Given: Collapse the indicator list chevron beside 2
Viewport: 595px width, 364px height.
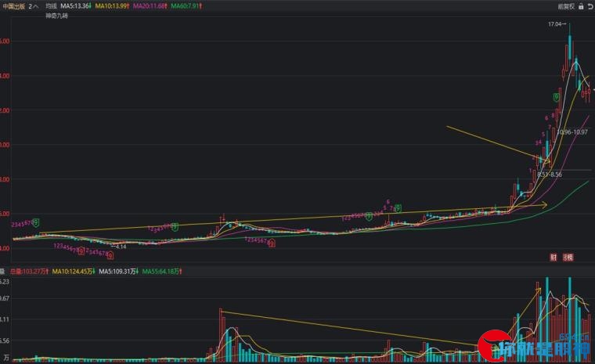Looking at the screenshot, I should click(36, 6).
